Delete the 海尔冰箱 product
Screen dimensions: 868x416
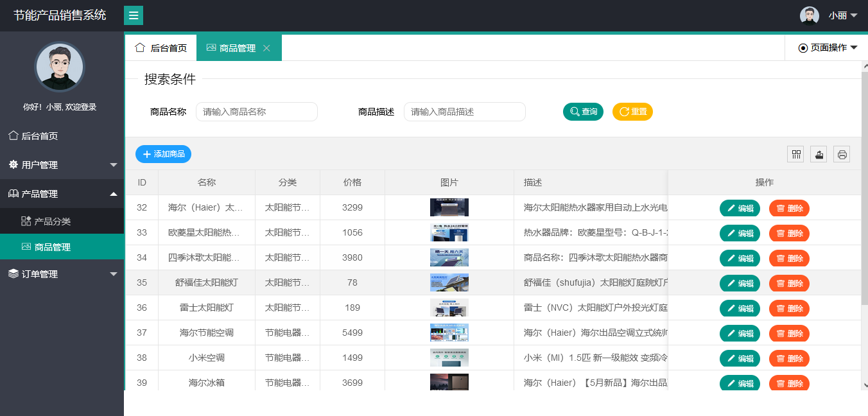789,383
